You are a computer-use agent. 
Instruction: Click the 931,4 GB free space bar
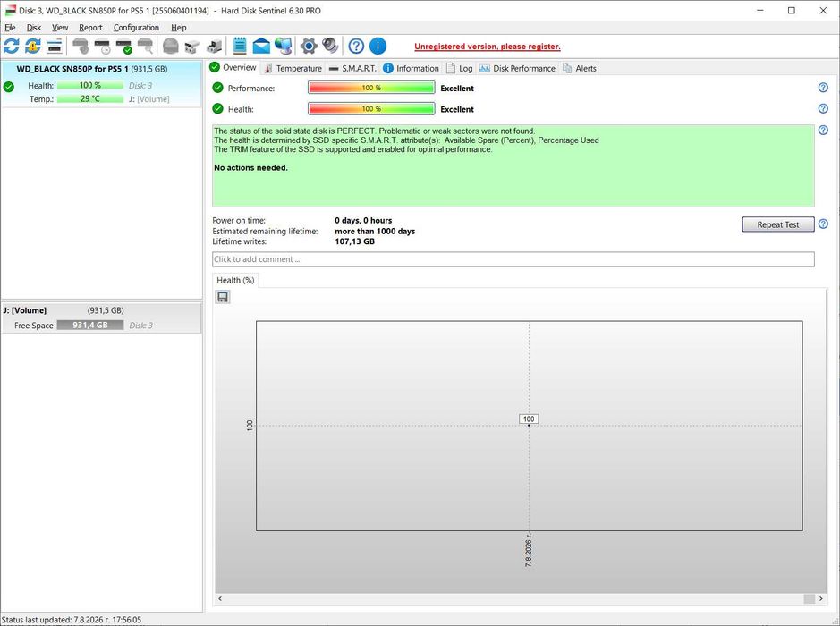pyautogui.click(x=90, y=325)
